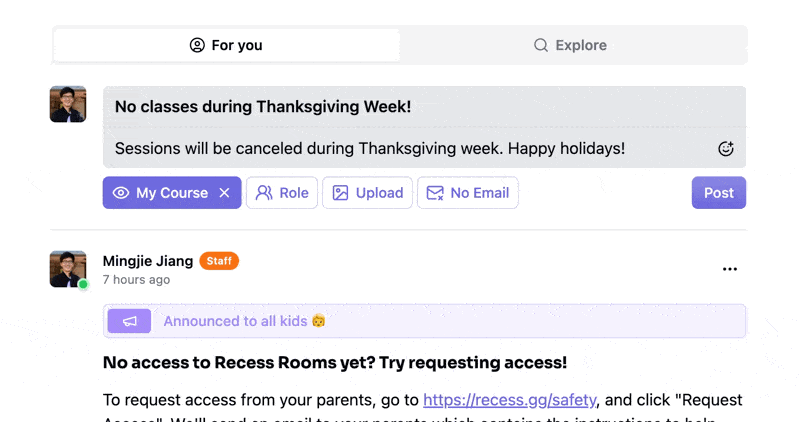800x422 pixels.
Task: Click the composer's user avatar
Action: click(68, 104)
